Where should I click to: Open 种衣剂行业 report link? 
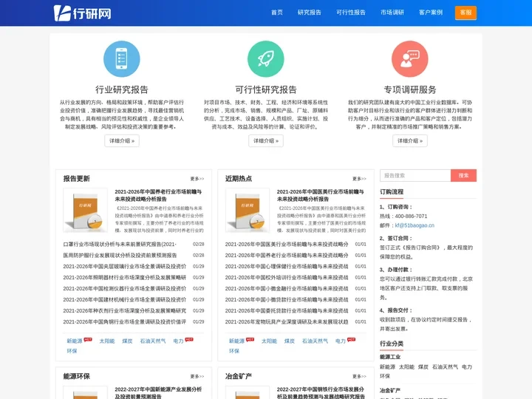pyautogui.click(x=125, y=311)
